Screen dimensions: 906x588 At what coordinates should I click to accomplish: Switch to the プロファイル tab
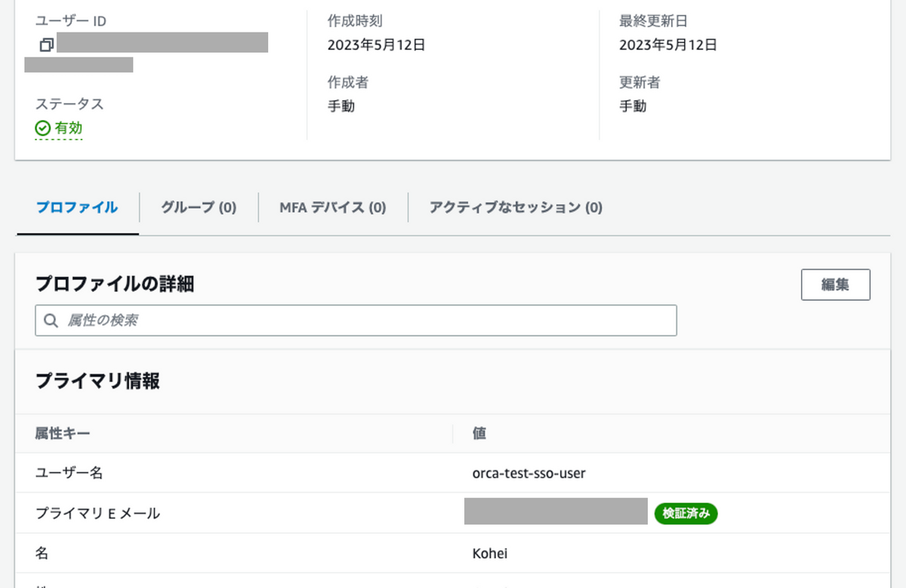77,207
